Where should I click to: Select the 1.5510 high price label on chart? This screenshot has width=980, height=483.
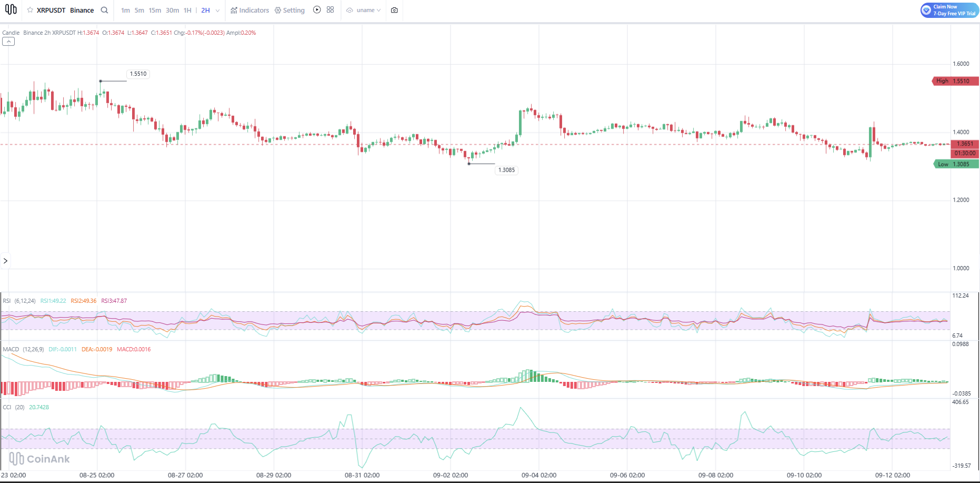(x=138, y=74)
